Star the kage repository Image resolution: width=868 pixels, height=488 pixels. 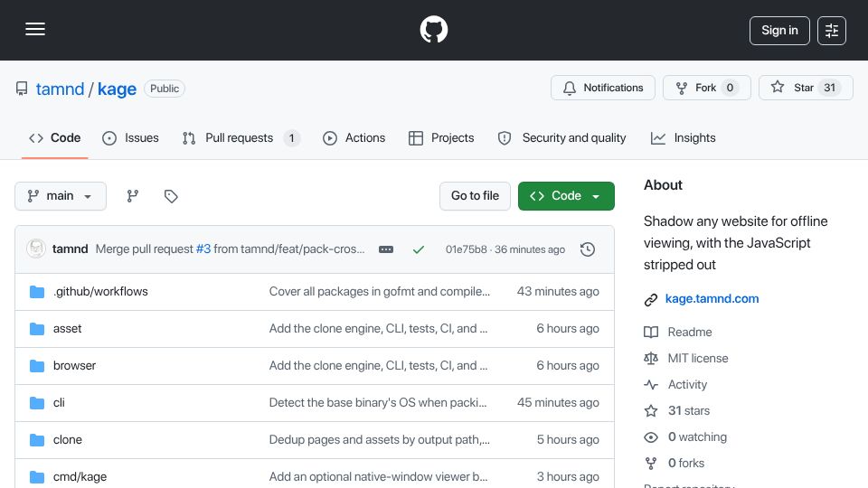click(x=806, y=88)
